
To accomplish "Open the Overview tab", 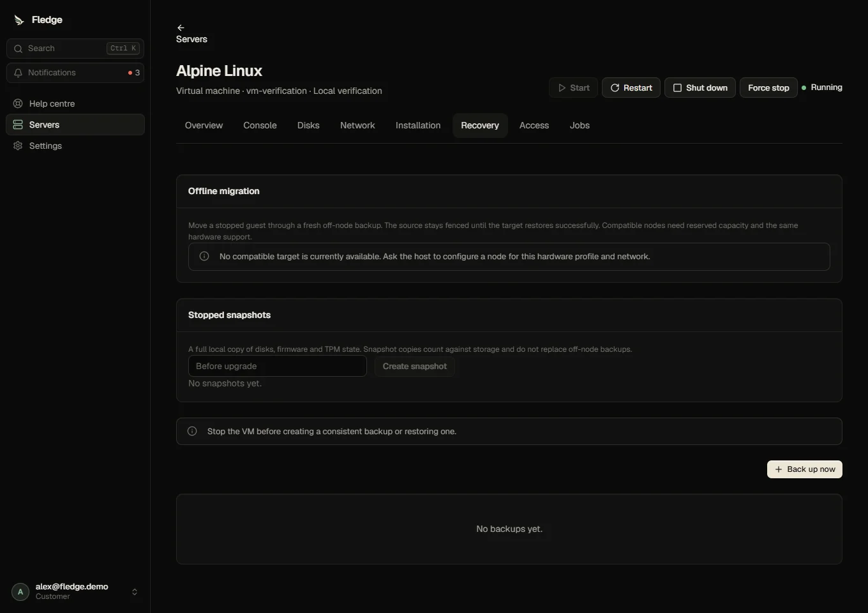I will click(x=204, y=125).
